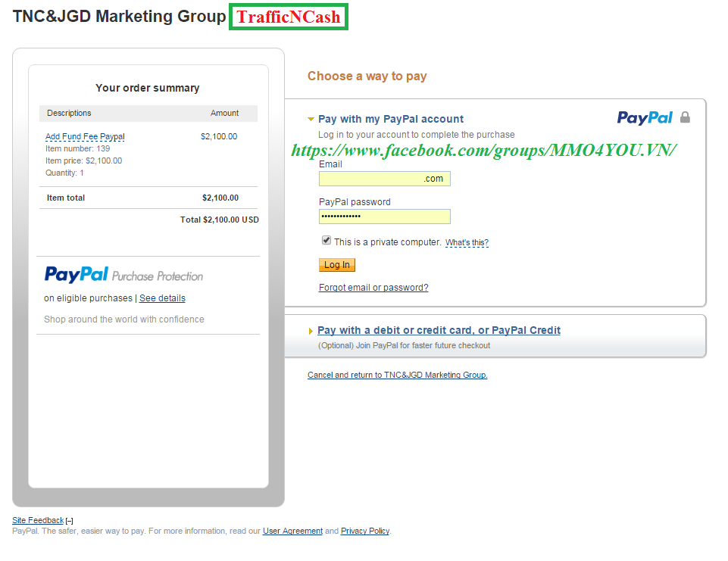Open the User Agreement link

pyautogui.click(x=292, y=531)
